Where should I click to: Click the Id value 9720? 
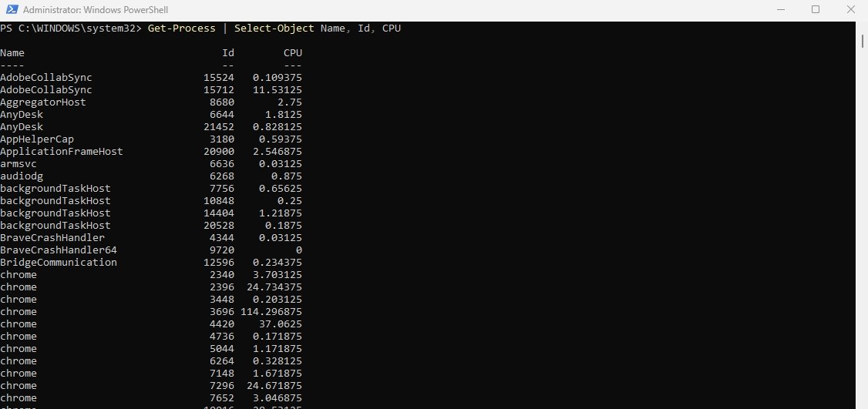coord(222,250)
